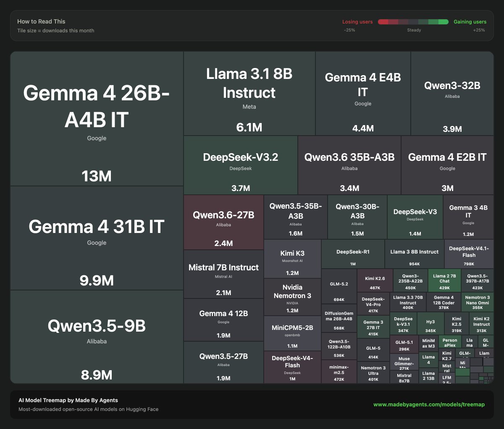This screenshot has height=429, width=504.
Task: Select the Kimi K2 Instruct tile
Action: pyautogui.click(x=481, y=323)
